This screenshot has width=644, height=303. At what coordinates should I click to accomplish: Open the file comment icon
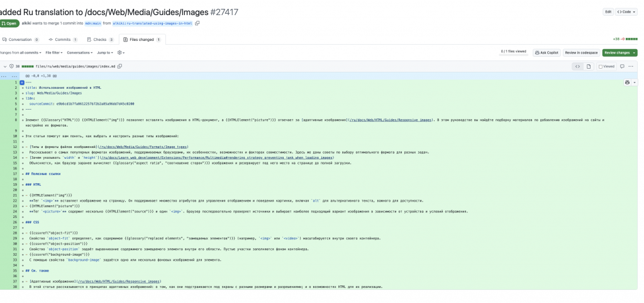pyautogui.click(x=622, y=66)
